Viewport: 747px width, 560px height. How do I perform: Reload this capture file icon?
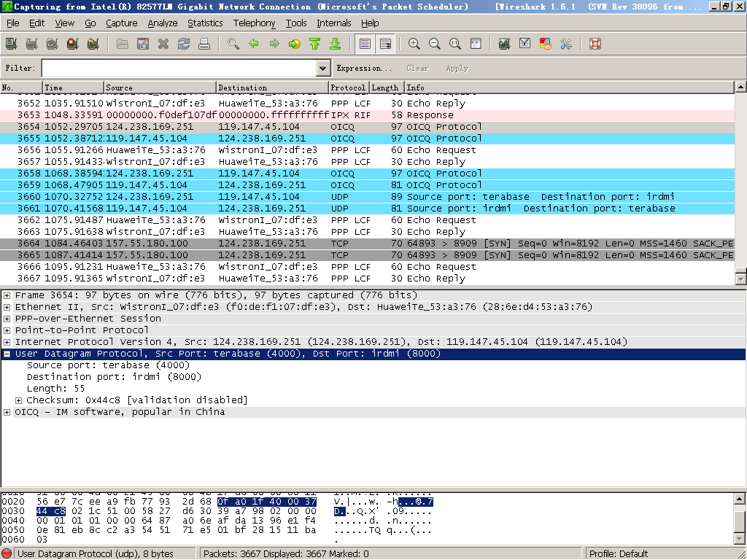(184, 44)
